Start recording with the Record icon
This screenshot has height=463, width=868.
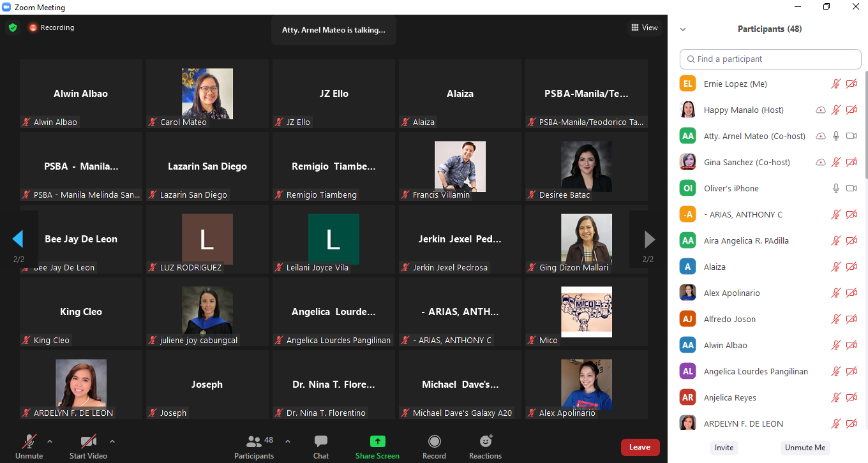click(x=434, y=441)
